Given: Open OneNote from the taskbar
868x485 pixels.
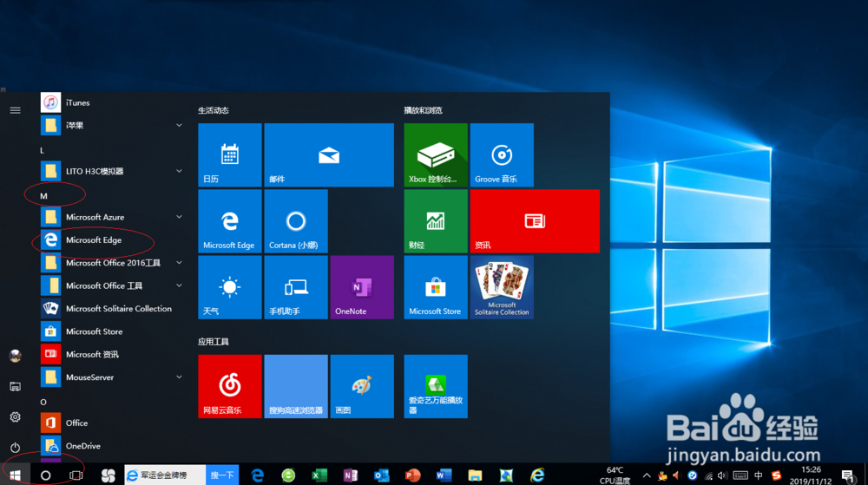Looking at the screenshot, I should tap(351, 475).
